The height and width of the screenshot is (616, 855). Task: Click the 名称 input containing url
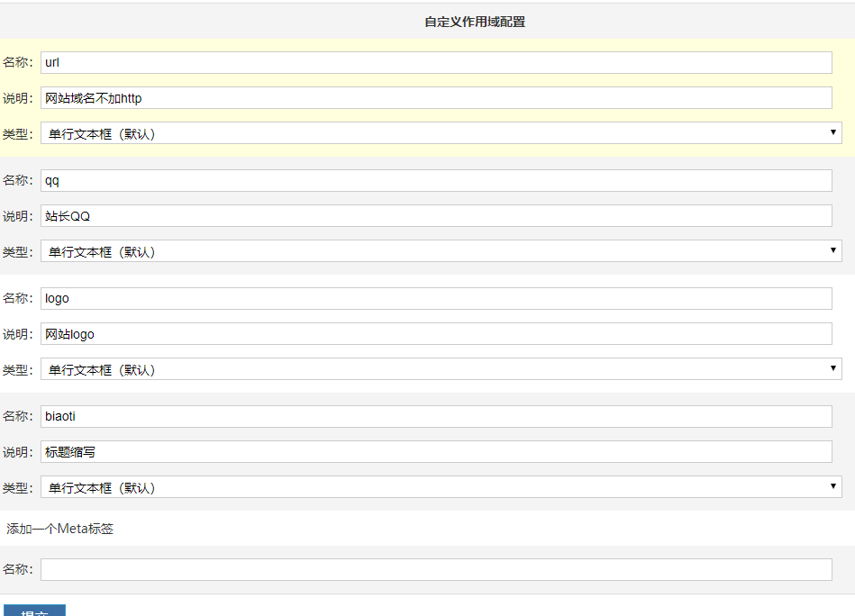coord(360,62)
